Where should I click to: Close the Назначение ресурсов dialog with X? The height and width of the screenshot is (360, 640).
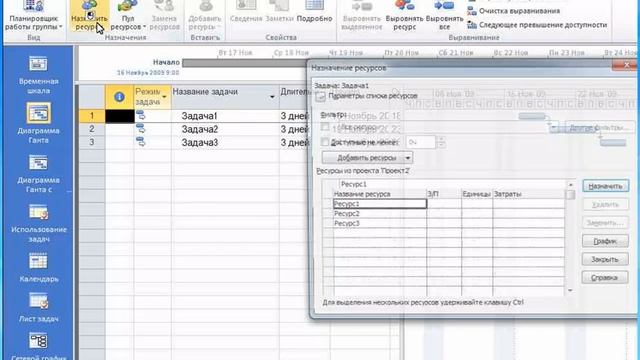pyautogui.click(x=627, y=65)
